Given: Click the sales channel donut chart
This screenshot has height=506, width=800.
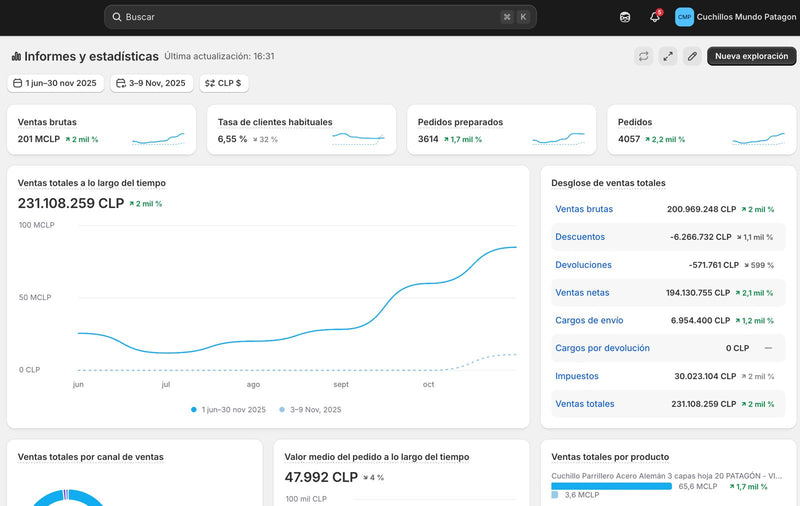Looking at the screenshot, I should 68,498.
